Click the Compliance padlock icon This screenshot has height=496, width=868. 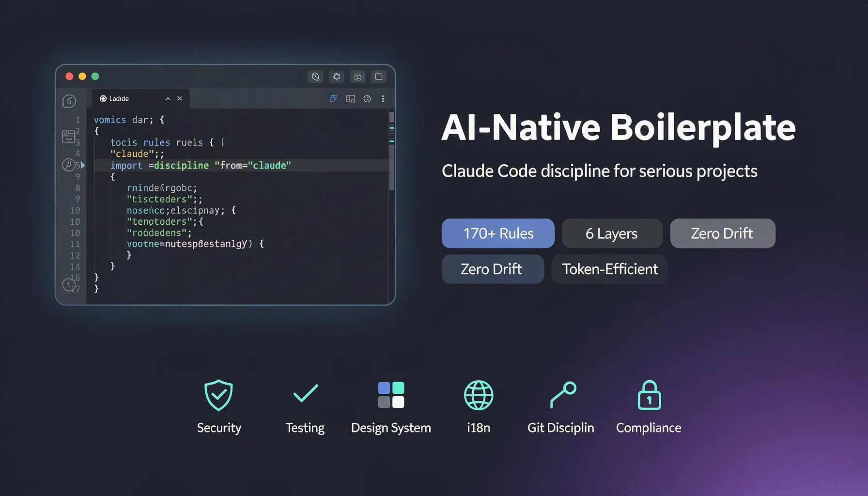(649, 395)
